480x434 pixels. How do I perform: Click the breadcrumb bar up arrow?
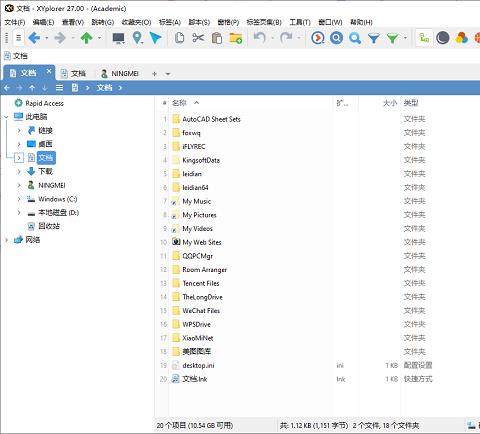coord(32,88)
